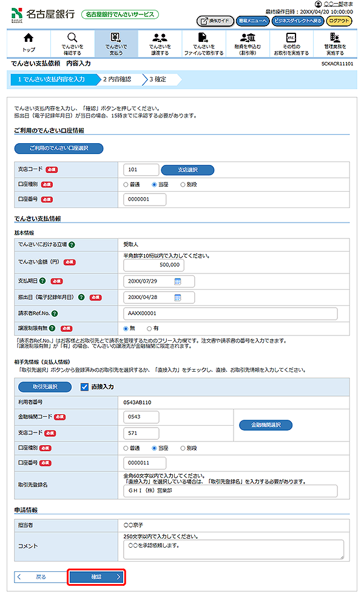
Task: Open でんさいをファイルで取引する file icon
Action: pos(203,44)
